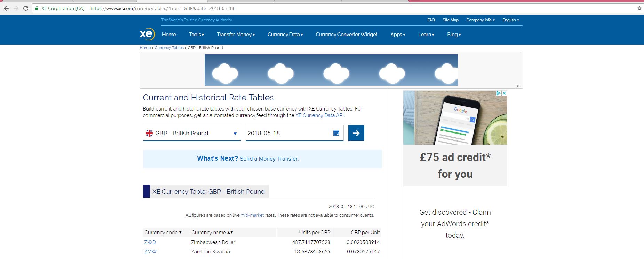Go back with the browser back arrow

6,8
